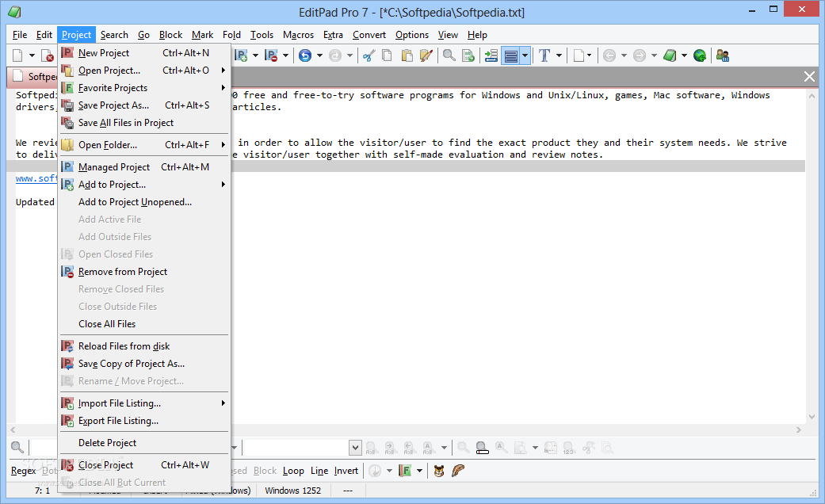This screenshot has height=504, width=825.
Task: Select Save All Files in Project
Action: coord(143,123)
